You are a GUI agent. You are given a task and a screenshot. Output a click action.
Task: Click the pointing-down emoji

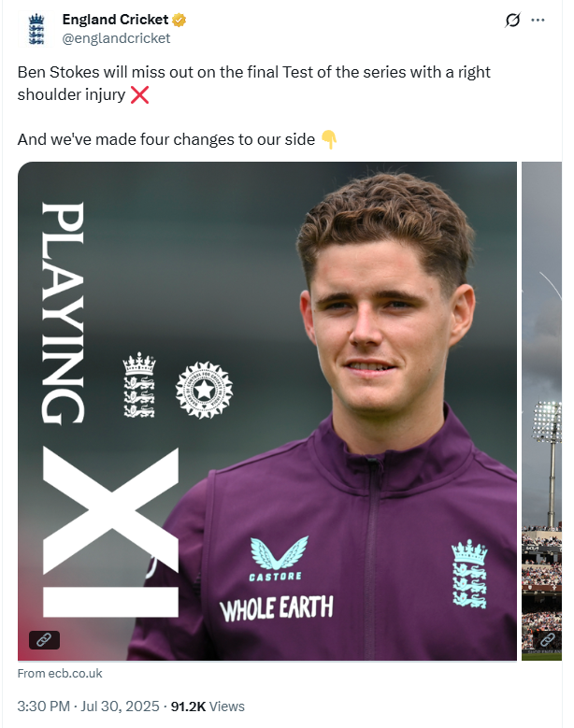tap(328, 140)
